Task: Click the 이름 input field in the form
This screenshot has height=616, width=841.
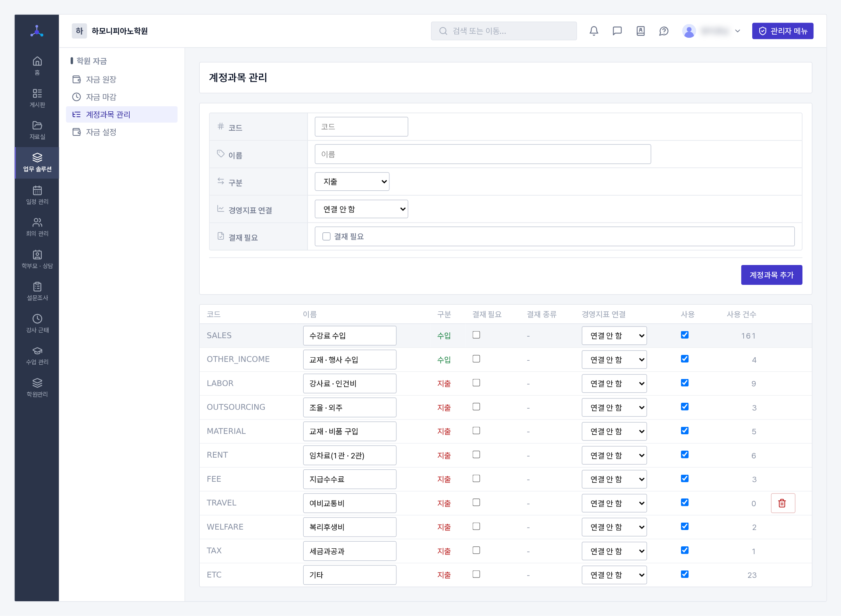Action: click(483, 154)
